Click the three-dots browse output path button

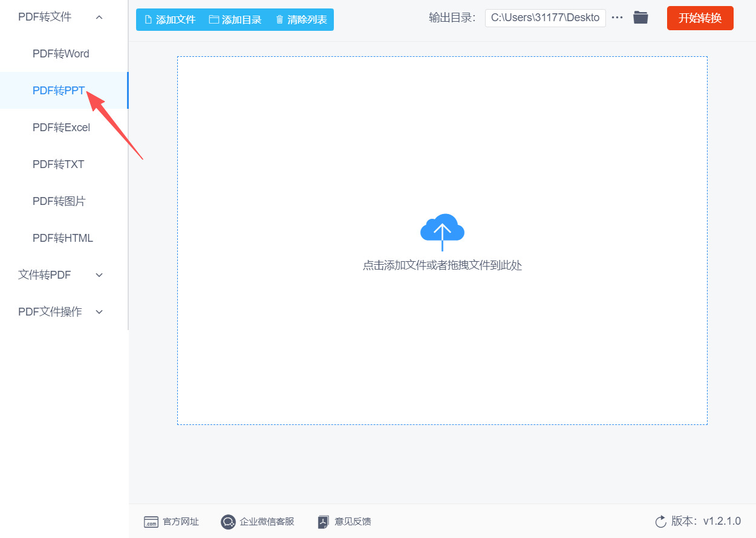click(x=617, y=18)
